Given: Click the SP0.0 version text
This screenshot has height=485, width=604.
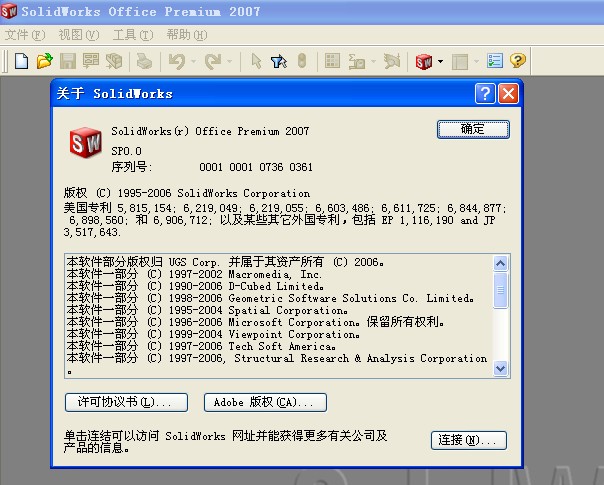Looking at the screenshot, I should (126, 151).
